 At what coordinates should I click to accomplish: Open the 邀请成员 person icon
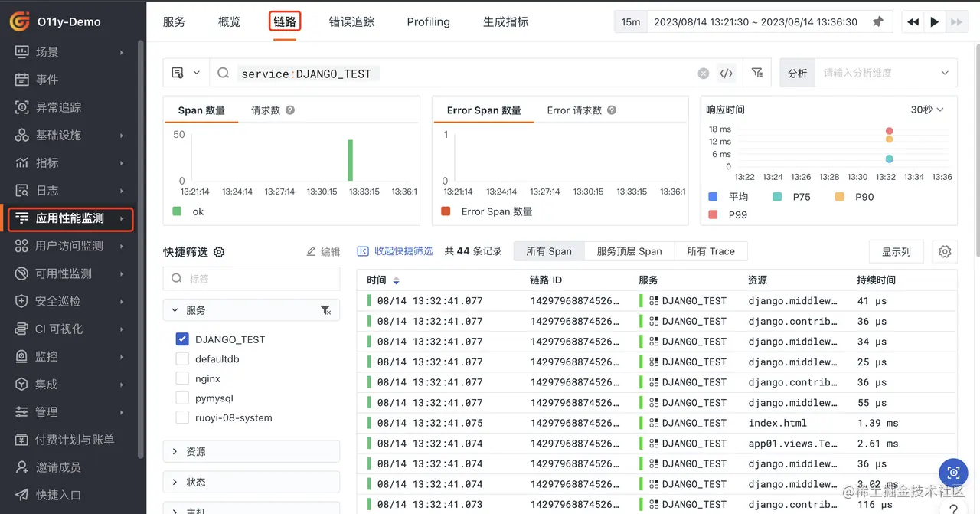coord(22,467)
